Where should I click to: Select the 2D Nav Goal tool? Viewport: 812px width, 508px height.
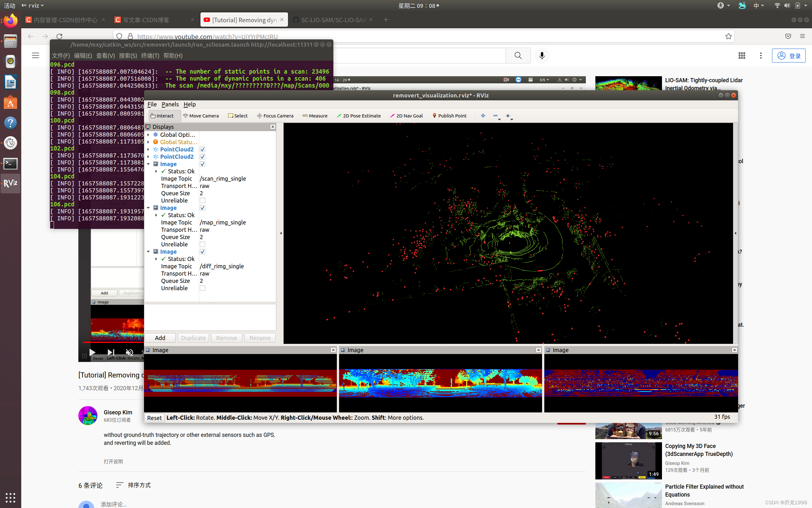(406, 116)
